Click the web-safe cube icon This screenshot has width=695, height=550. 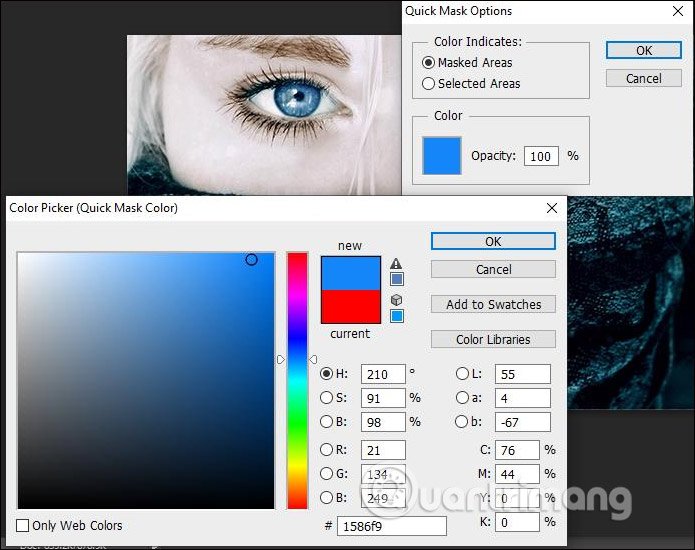pos(396,300)
